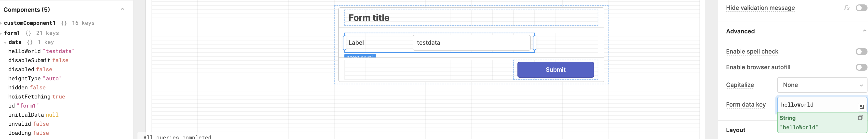Click the expand editor icon in Form data key
This screenshot has height=139, width=868.
point(862,107)
